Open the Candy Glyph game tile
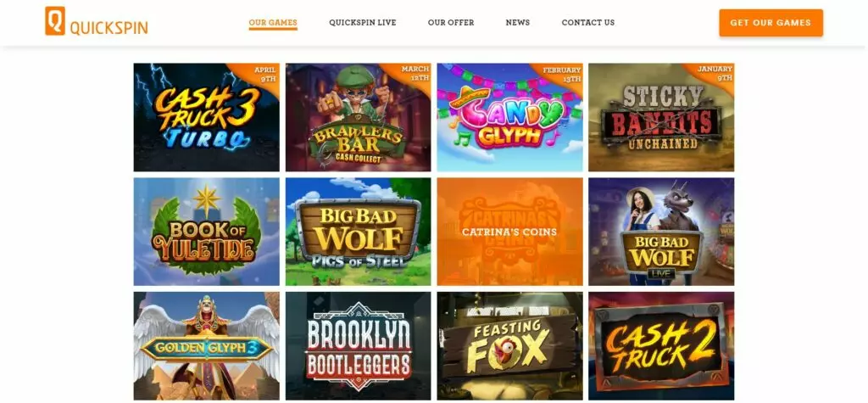Viewport: 868px width, 403px height. 509,117
